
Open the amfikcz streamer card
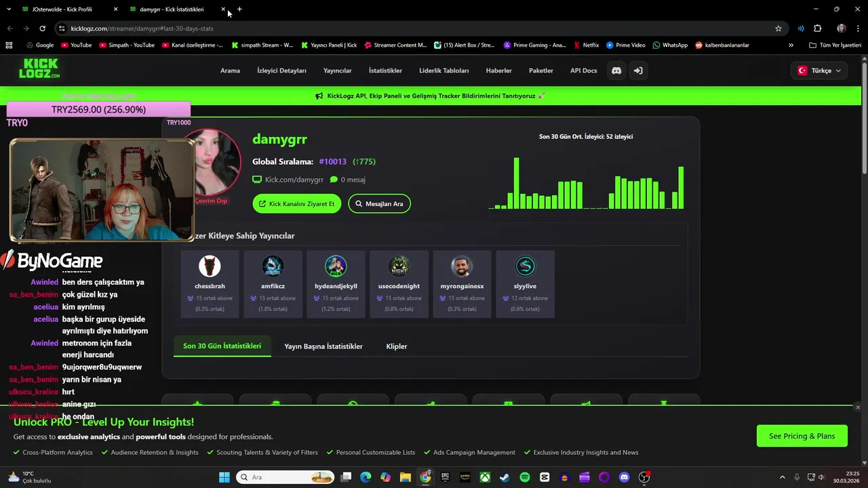(273, 284)
